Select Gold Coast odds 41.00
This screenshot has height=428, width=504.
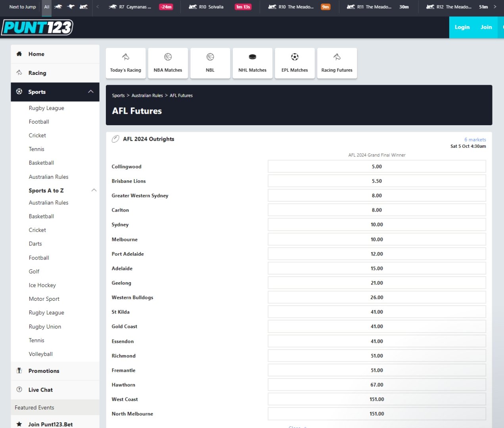pyautogui.click(x=377, y=327)
